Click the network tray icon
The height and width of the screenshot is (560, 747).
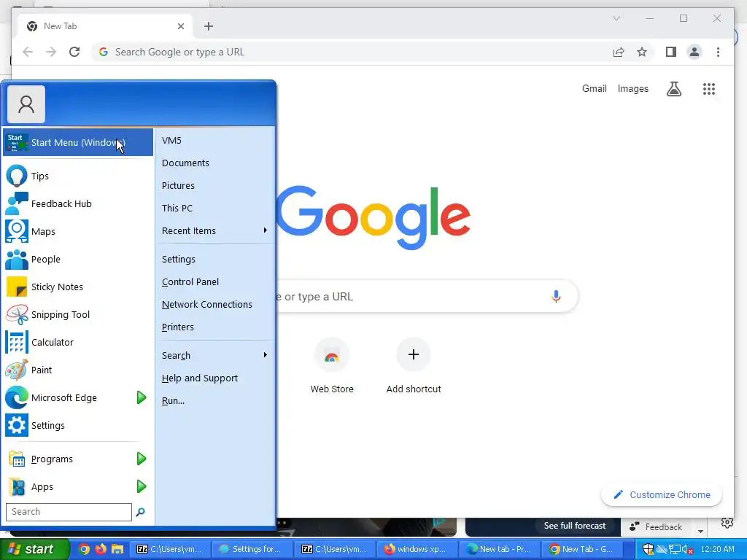tap(674, 549)
